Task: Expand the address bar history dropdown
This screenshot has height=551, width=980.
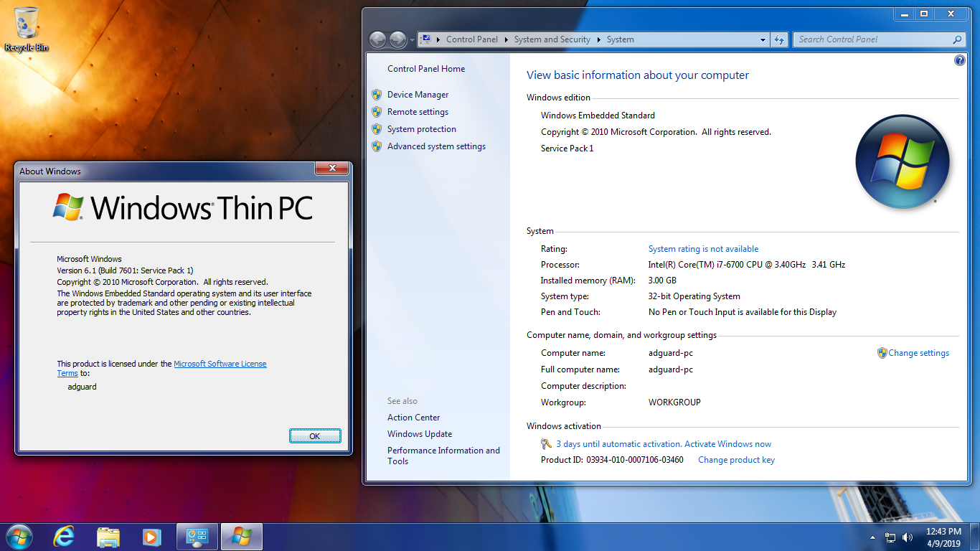Action: coord(763,40)
